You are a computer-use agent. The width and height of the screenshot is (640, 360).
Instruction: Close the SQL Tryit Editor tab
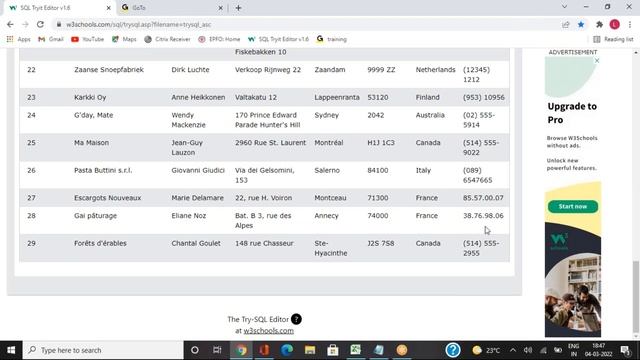[109, 8]
